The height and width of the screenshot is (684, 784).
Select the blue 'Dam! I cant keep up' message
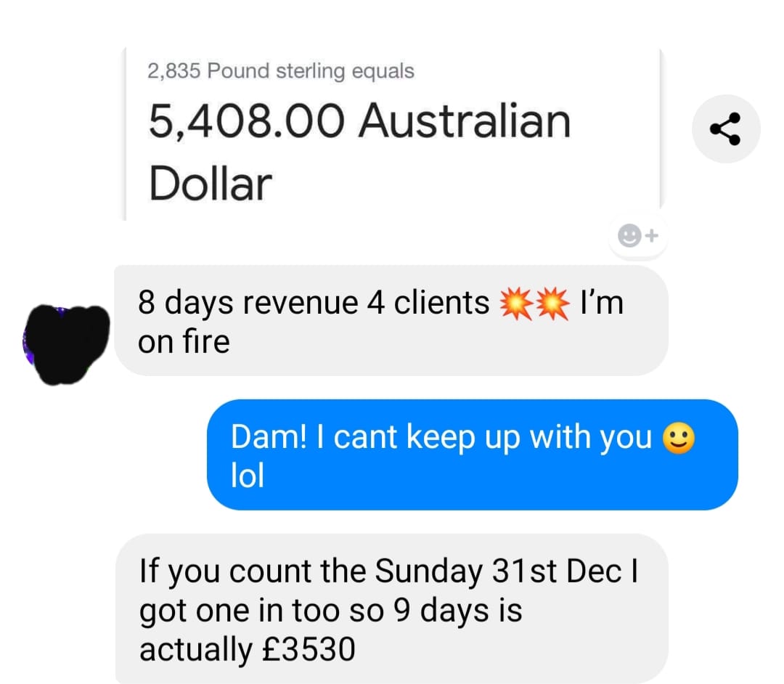pos(472,455)
